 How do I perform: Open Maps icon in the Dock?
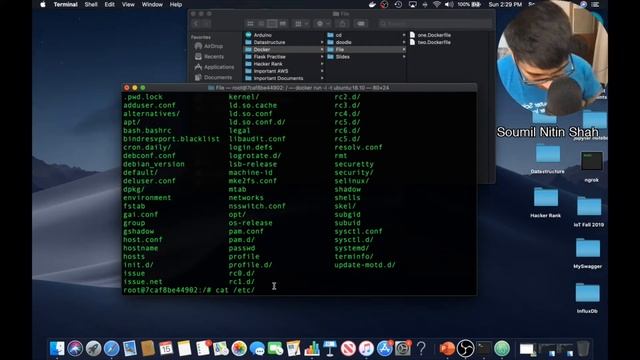tap(221, 349)
